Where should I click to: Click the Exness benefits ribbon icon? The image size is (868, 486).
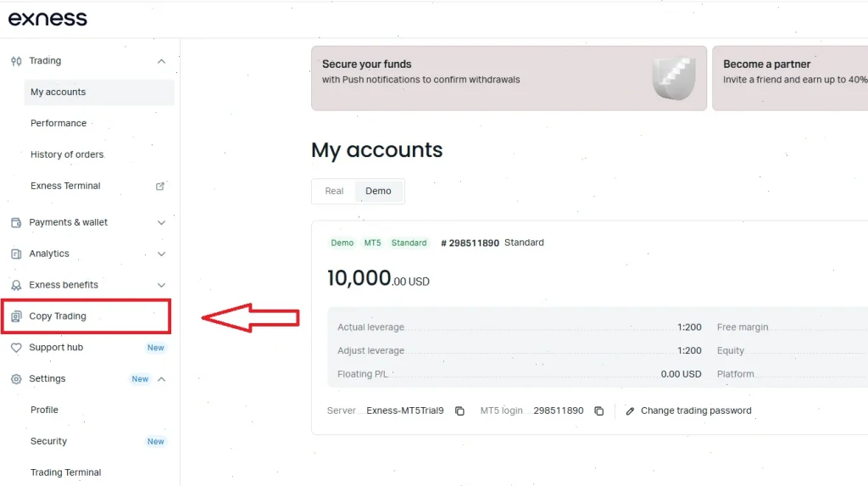click(16, 285)
